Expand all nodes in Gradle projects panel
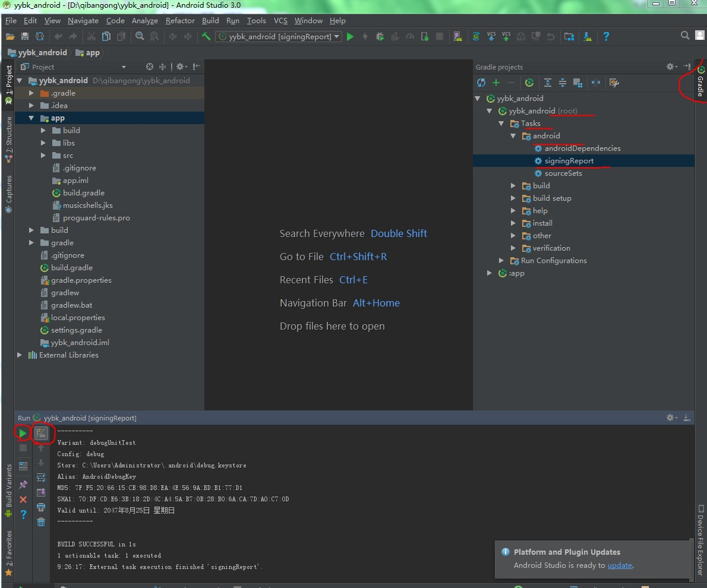 (x=547, y=83)
